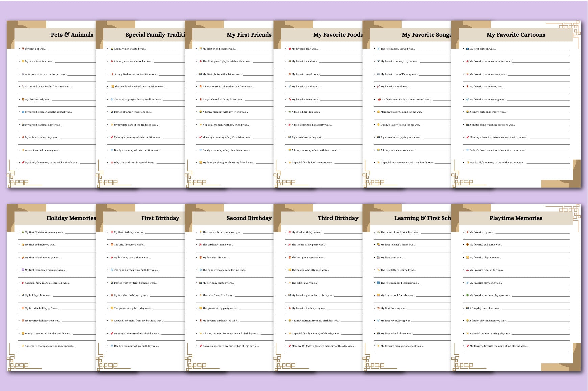Select 'Why this tradition is special for us...'
This screenshot has height=391, width=588.
pos(135,163)
